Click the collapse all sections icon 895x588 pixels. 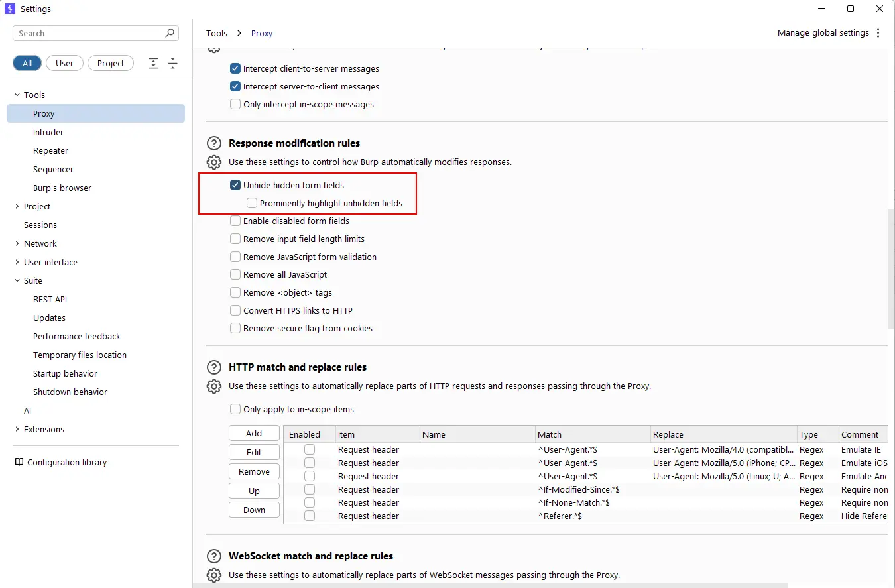click(172, 64)
